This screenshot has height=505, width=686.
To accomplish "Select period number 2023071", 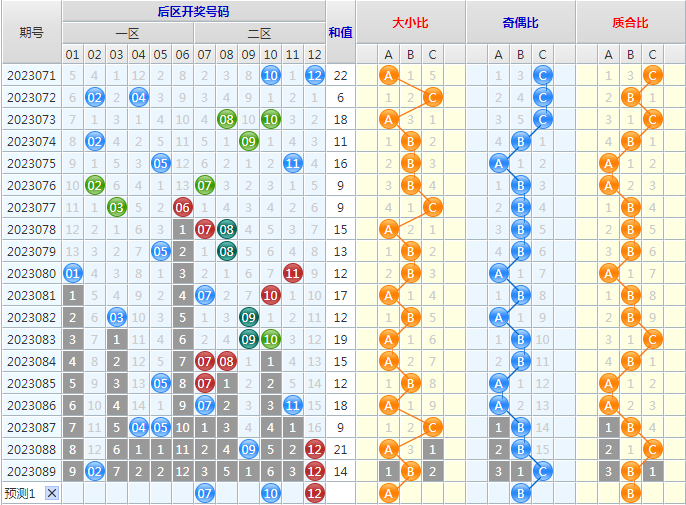I will [32, 75].
